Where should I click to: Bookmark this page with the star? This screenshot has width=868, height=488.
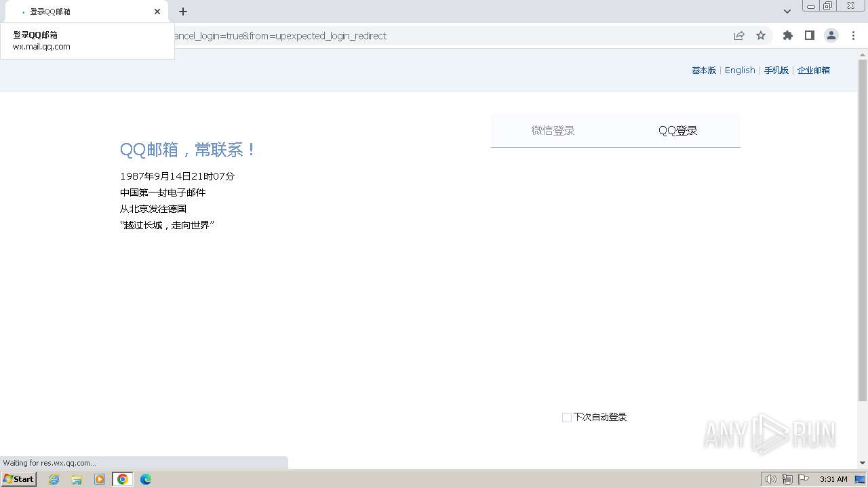point(761,36)
